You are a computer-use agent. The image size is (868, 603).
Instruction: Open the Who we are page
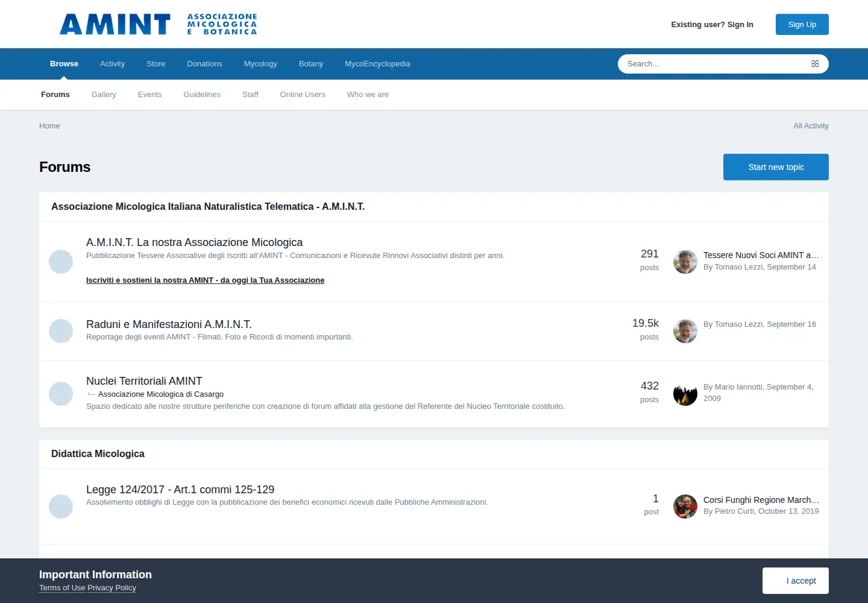(368, 95)
